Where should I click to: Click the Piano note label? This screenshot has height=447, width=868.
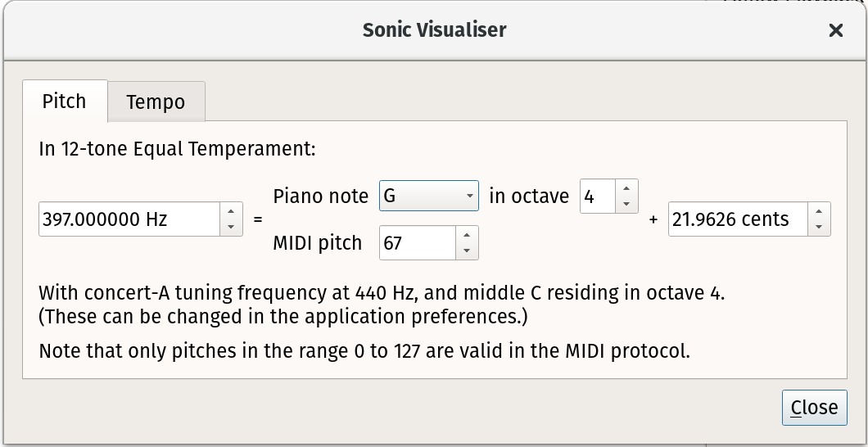321,196
